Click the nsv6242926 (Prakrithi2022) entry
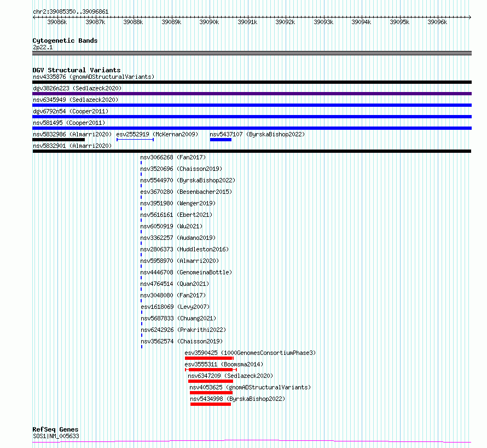The image size is (487, 448). coord(183,330)
